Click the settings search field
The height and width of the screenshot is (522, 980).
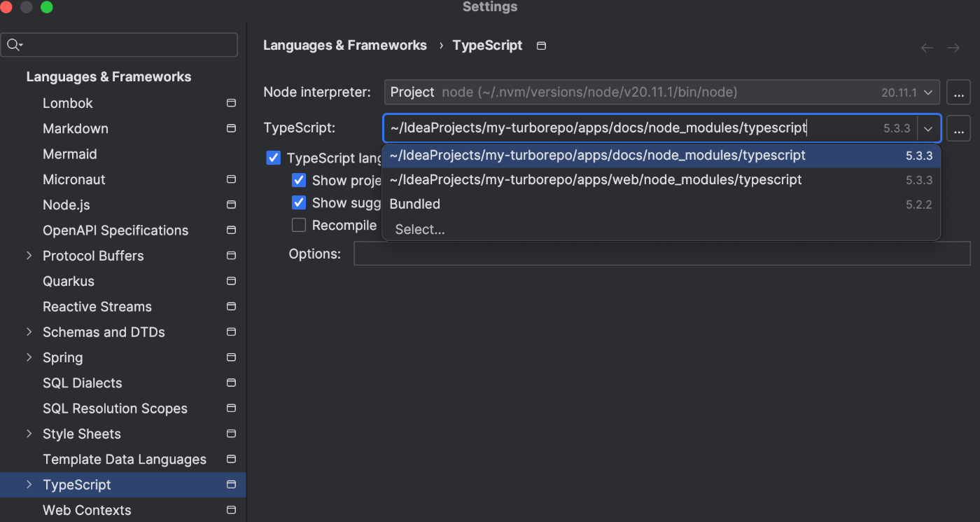119,45
